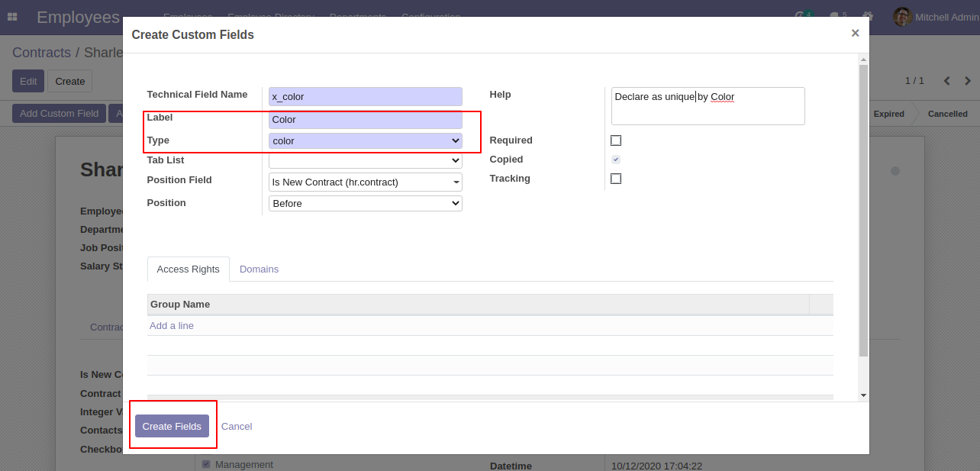Screen dimensions: 980x471
Task: Click the 1 / 1 pager text
Action: pos(914,81)
